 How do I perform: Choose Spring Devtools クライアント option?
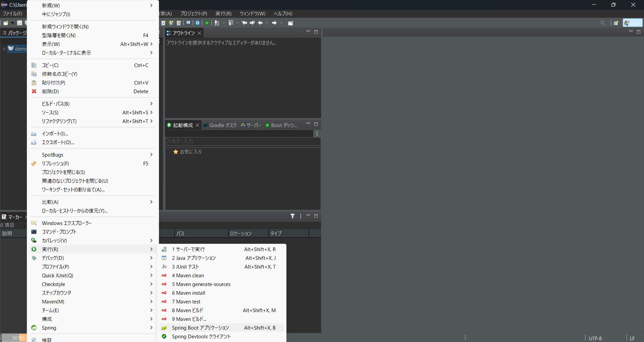pos(222,336)
